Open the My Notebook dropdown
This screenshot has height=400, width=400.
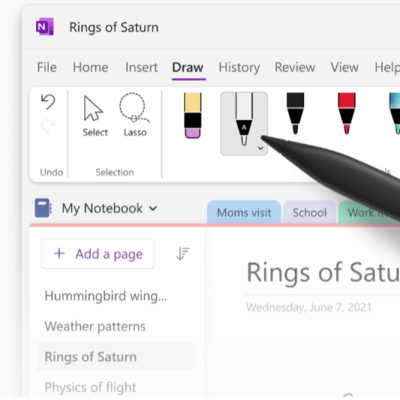(109, 208)
